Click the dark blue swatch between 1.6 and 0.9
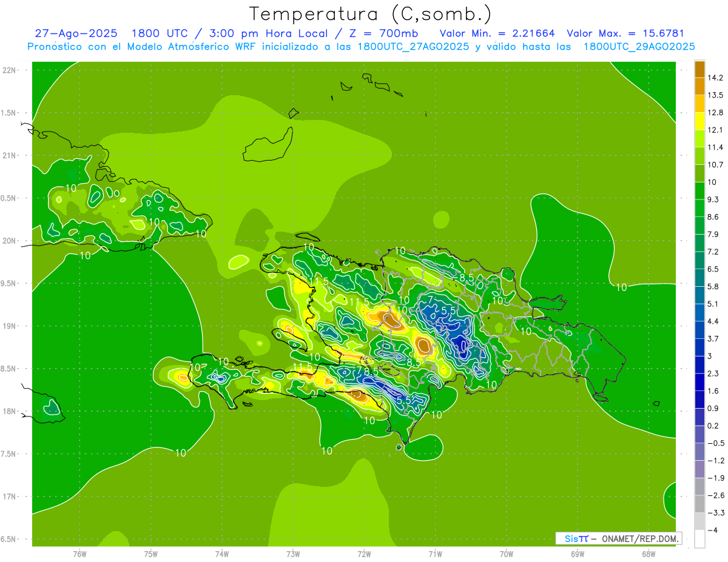 [x=699, y=399]
